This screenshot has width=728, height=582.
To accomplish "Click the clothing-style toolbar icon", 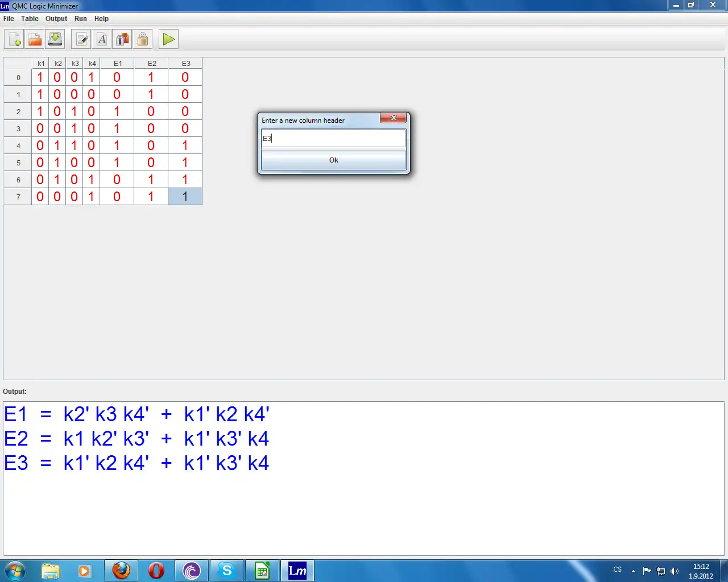I will tap(122, 39).
